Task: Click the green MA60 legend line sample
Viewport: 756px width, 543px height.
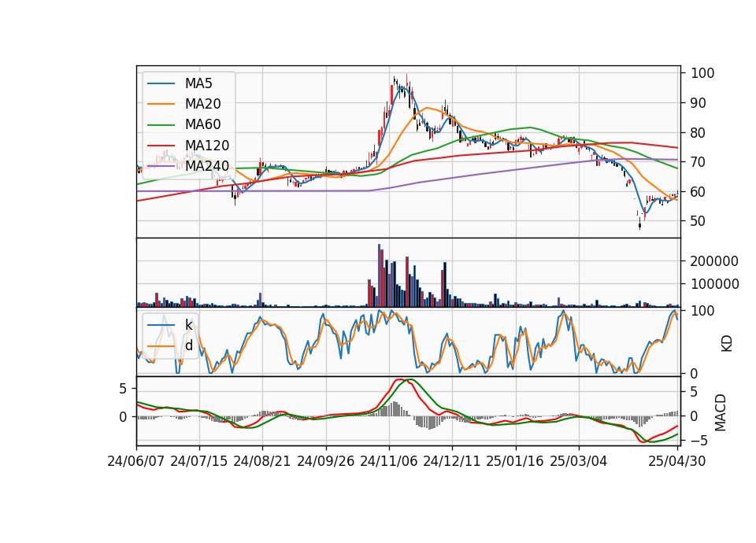Action: click(x=161, y=125)
